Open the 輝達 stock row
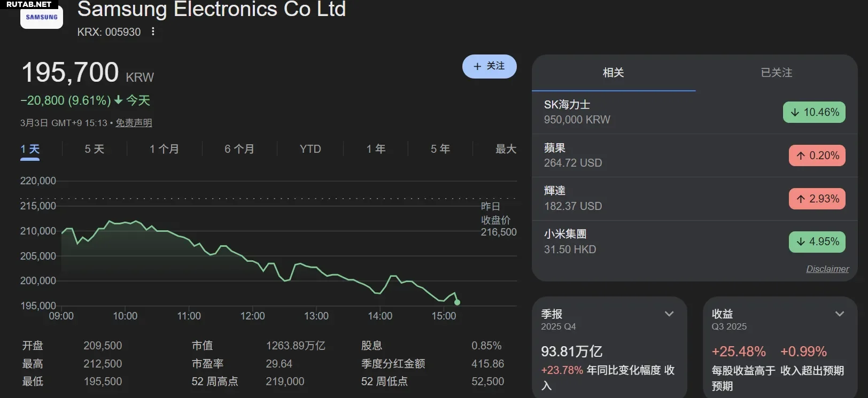The height and width of the screenshot is (398, 868). point(695,199)
